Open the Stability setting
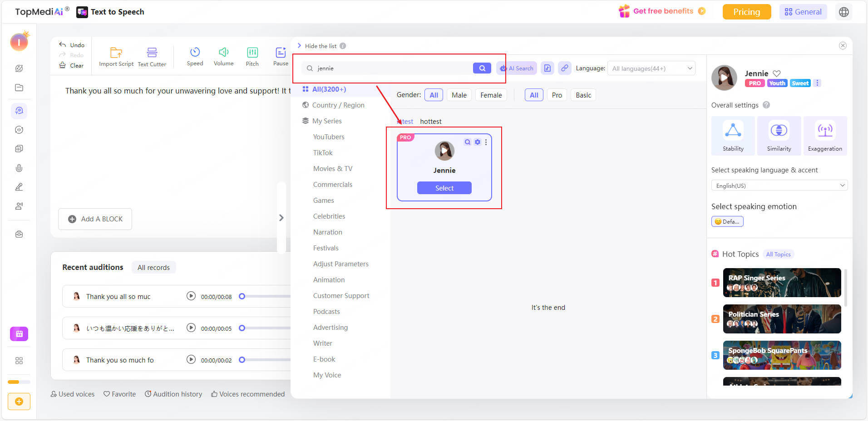The image size is (868, 421). (733, 136)
